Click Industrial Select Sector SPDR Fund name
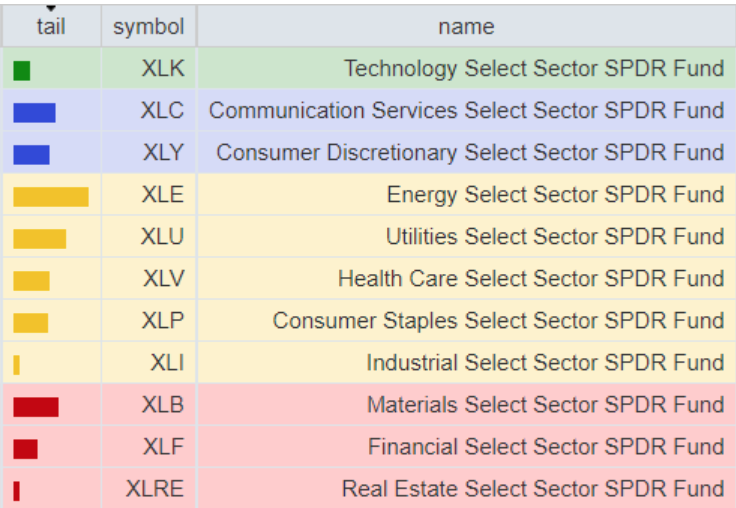This screenshot has width=736, height=508. (545, 362)
